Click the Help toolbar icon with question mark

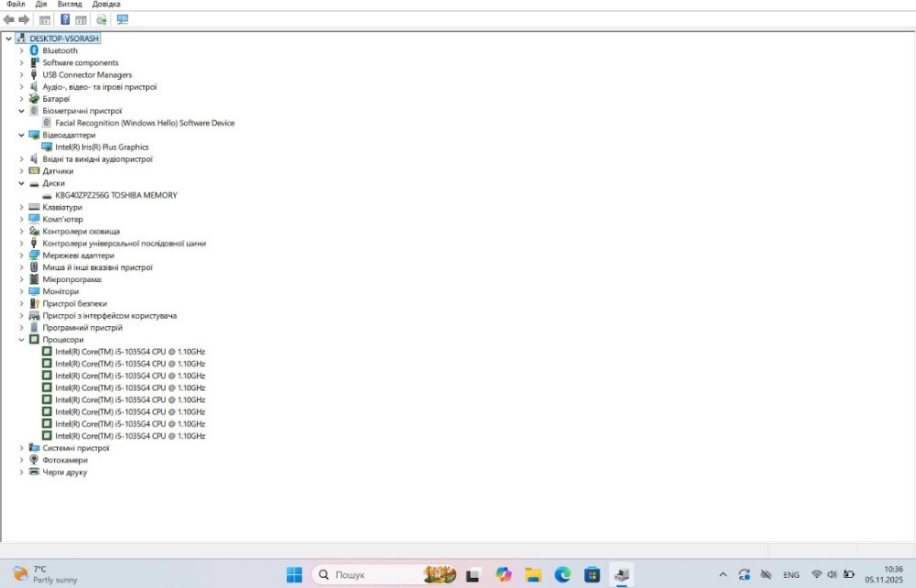click(65, 19)
